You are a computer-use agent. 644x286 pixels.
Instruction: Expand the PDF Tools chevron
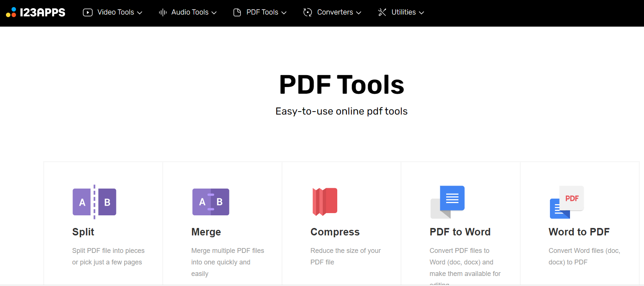284,13
